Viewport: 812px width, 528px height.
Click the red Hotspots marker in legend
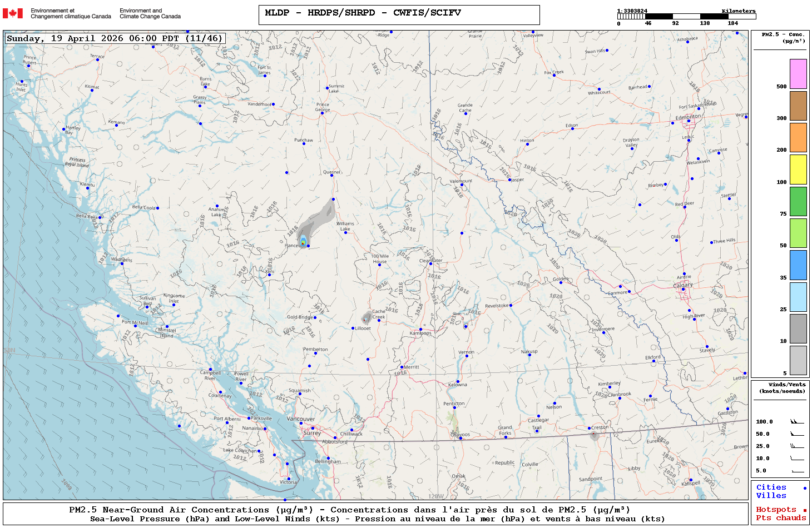[x=804, y=510]
